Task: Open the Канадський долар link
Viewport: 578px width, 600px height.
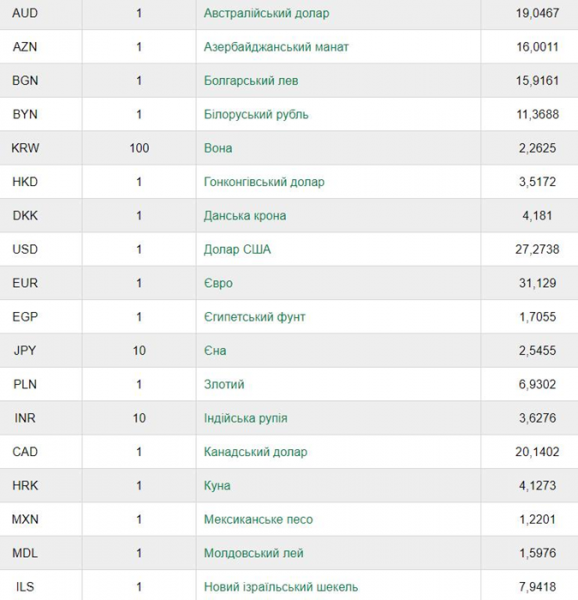Action: (x=256, y=452)
